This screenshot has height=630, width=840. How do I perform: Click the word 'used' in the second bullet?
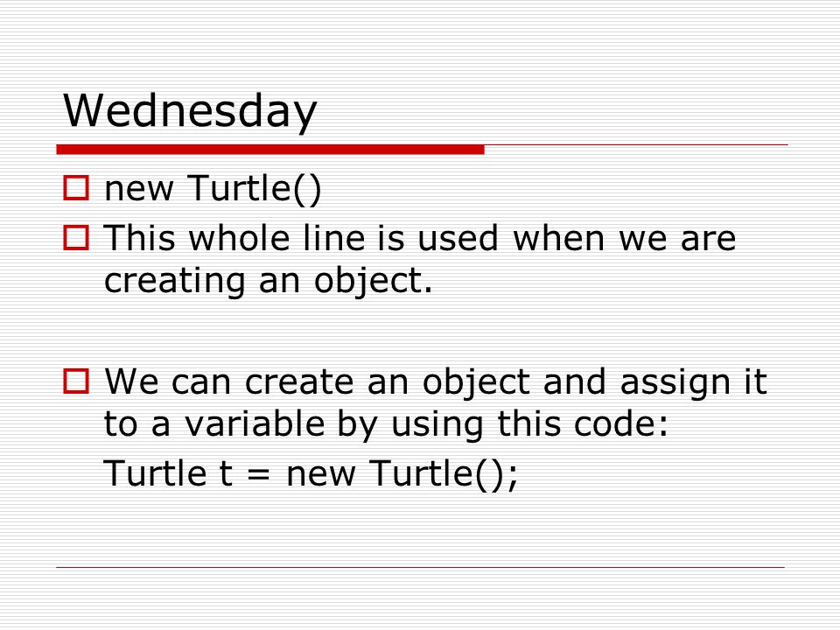[x=458, y=238]
